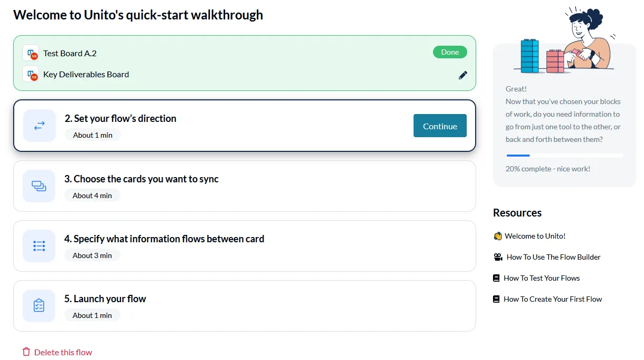Click the Delete this flow link
The image size is (644, 360).
point(63,352)
